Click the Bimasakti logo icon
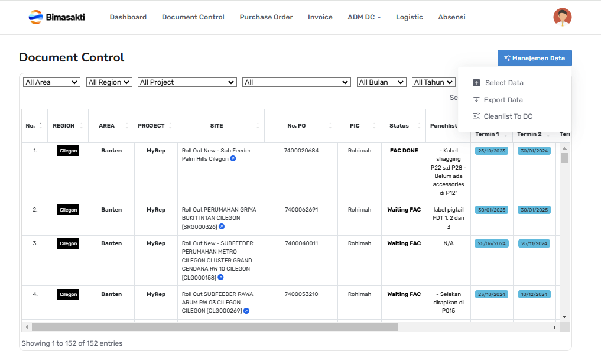Viewport: 601px width, 364px height. point(36,17)
